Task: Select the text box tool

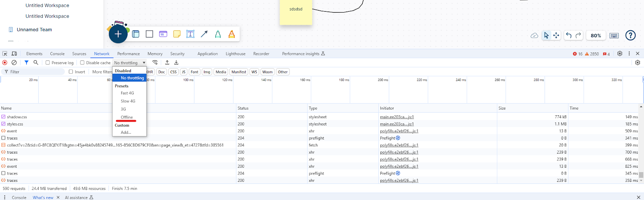Action: [x=190, y=34]
